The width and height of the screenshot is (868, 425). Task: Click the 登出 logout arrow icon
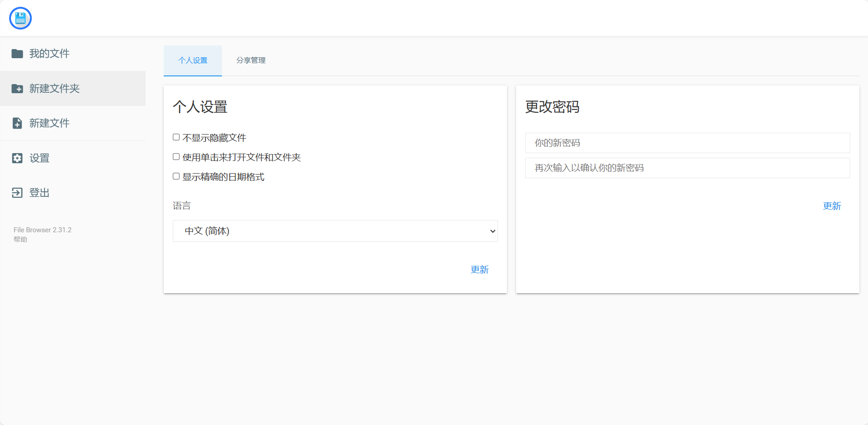point(17,192)
